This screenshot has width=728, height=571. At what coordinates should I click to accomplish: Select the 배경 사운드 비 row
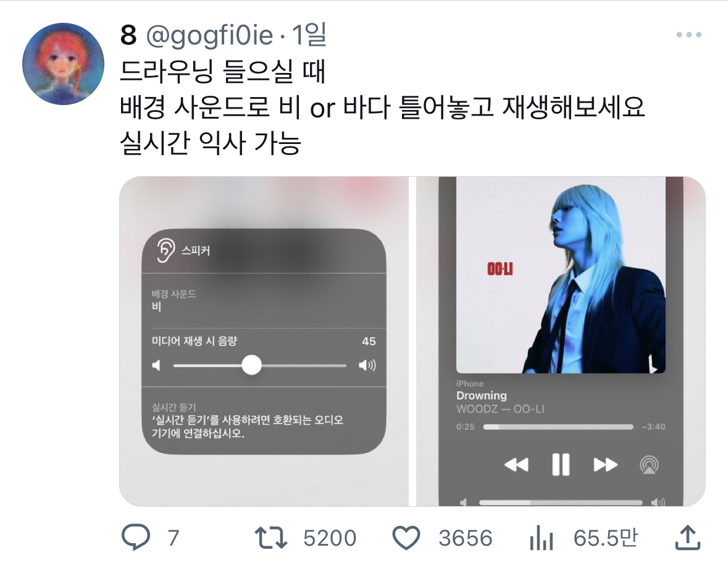(264, 300)
